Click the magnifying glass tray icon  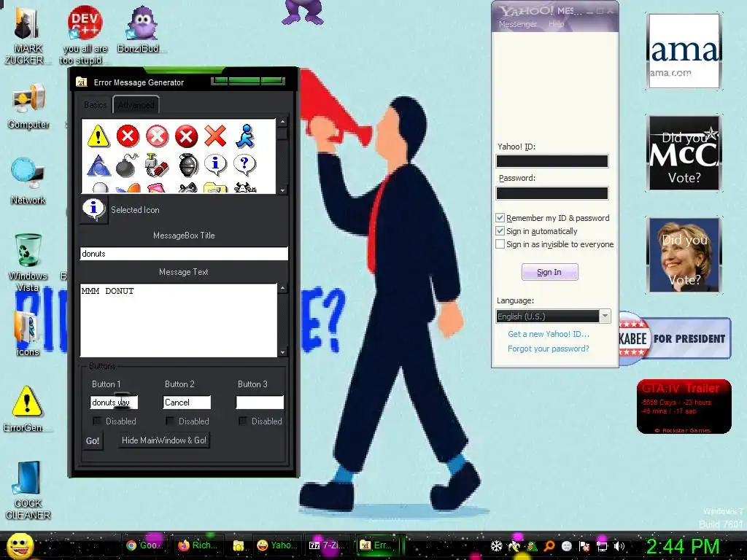549,546
